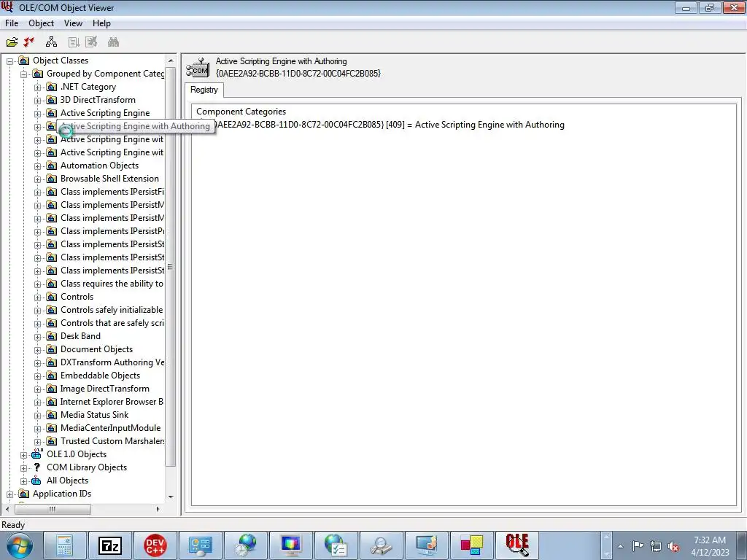This screenshot has width=747, height=560.
Task: Toggle the hierarchy-diagram Expert Mode toolbar icon
Action: tap(51, 42)
